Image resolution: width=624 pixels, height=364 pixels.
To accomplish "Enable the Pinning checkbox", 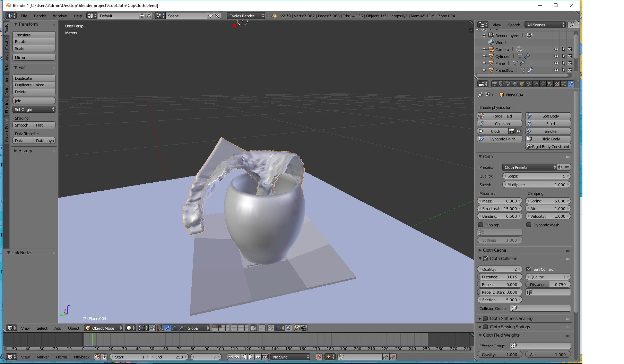I will pyautogui.click(x=480, y=225).
